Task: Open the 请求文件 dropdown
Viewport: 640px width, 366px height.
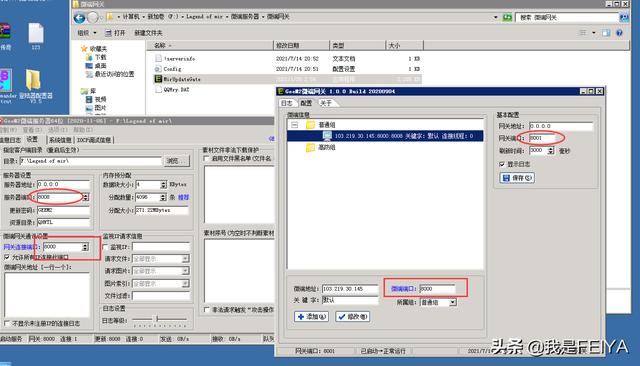Action: click(185, 259)
